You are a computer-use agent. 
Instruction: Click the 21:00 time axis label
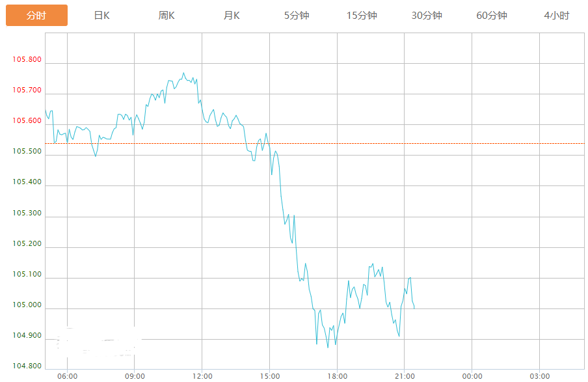(404, 376)
